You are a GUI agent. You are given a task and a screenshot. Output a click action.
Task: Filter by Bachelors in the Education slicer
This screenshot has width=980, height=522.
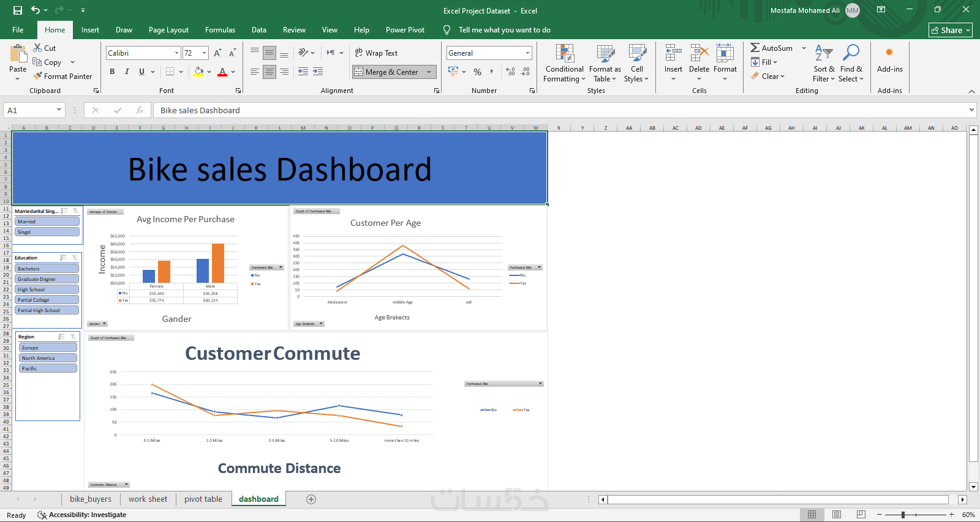coord(47,269)
